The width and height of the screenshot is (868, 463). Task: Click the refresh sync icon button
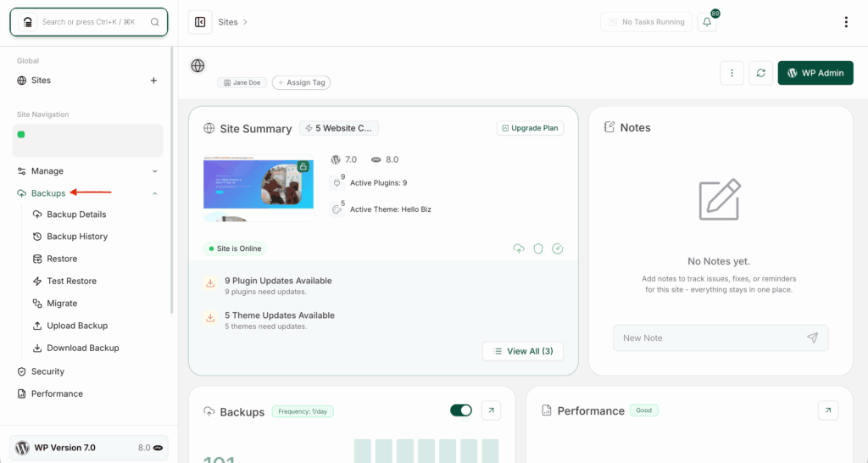760,73
